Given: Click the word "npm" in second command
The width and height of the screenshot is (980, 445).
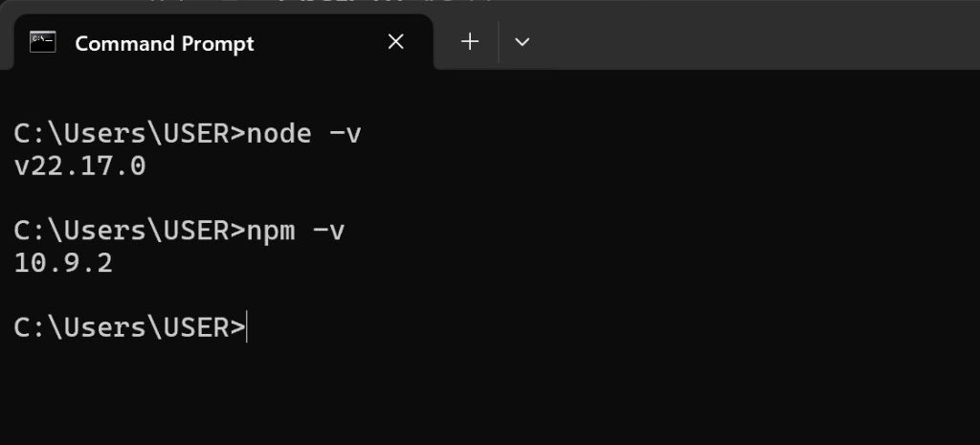Looking at the screenshot, I should (x=271, y=232).
